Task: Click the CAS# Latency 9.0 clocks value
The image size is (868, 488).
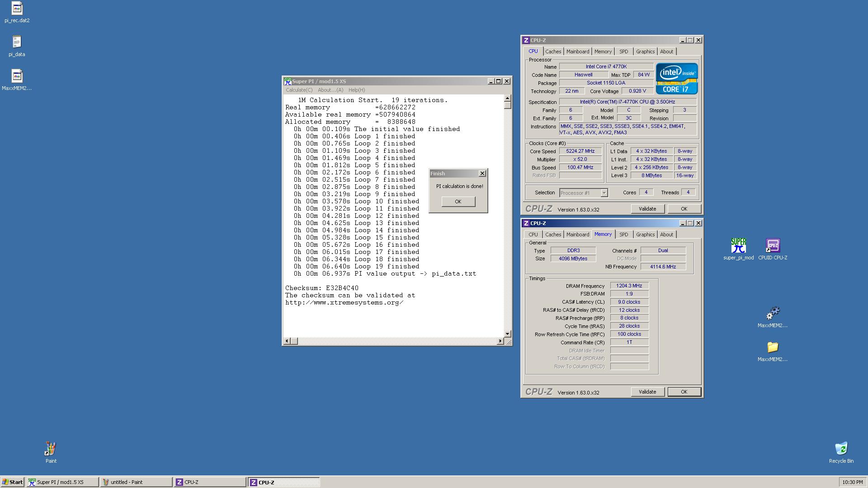Action: pos(629,302)
